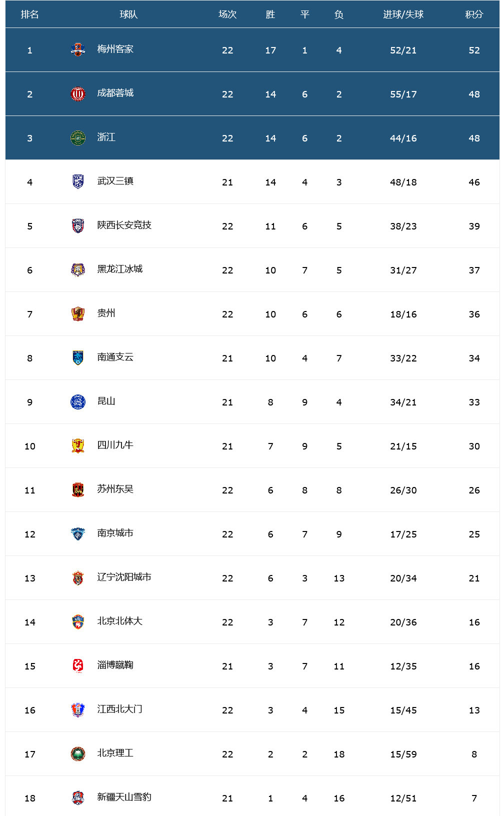
Task: Click the 陕西长安竞技 club badge
Action: click(78, 225)
